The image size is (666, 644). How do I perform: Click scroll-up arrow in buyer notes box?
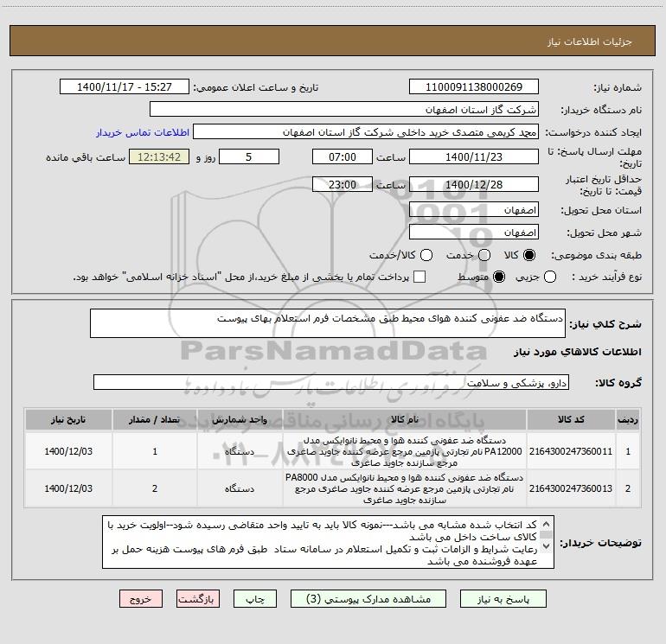[x=547, y=524]
